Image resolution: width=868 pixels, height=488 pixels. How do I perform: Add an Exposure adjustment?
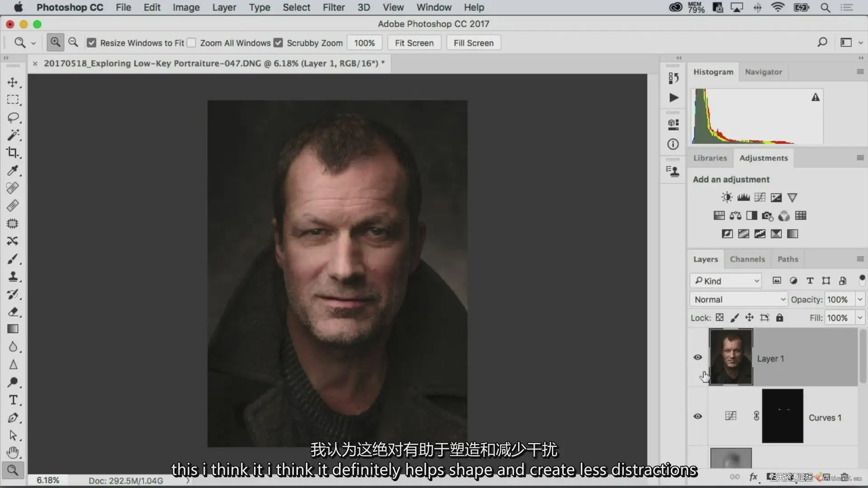pos(776,197)
